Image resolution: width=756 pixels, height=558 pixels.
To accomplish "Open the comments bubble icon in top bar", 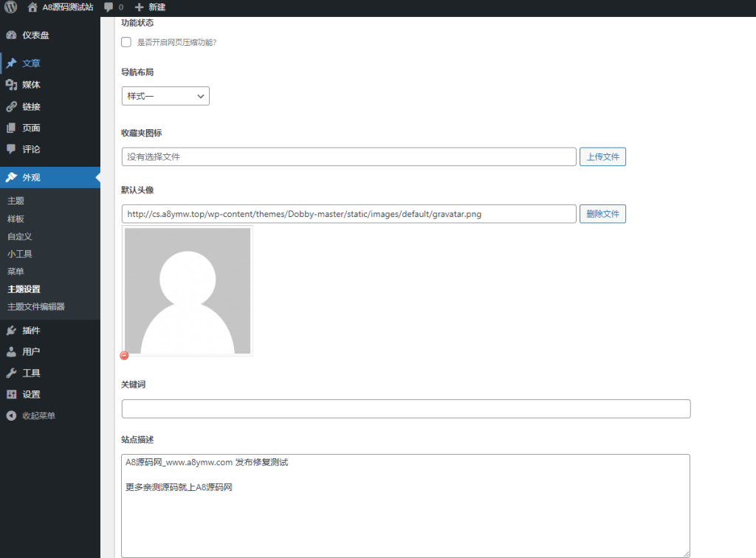I will (x=108, y=7).
